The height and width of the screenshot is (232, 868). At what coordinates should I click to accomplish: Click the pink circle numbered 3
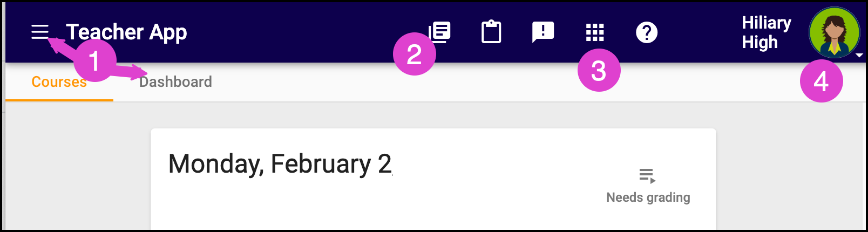(x=599, y=70)
